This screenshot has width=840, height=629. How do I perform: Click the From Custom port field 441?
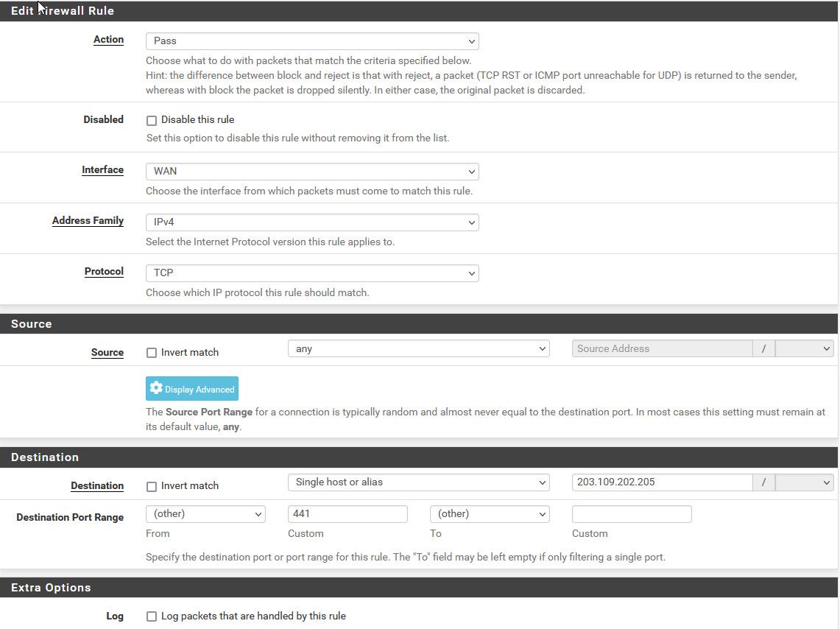347,514
